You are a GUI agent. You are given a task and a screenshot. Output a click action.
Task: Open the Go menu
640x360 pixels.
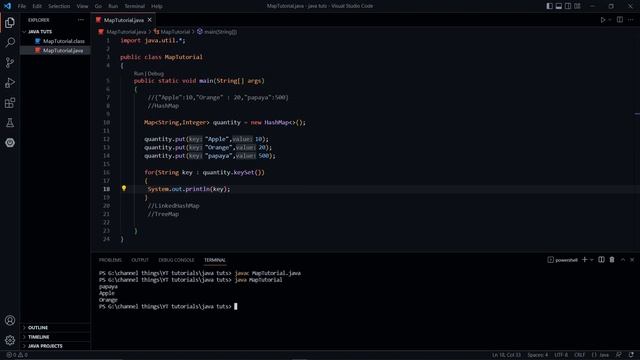click(x=98, y=6)
